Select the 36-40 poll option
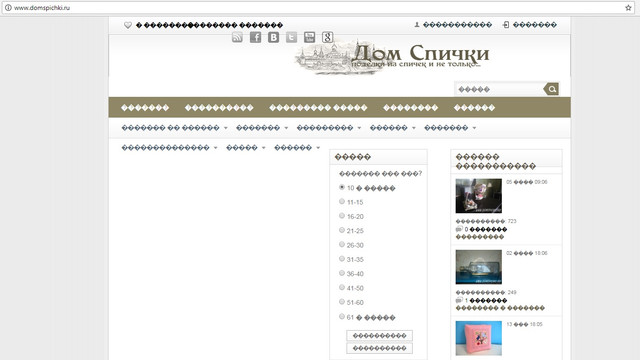 (342, 273)
